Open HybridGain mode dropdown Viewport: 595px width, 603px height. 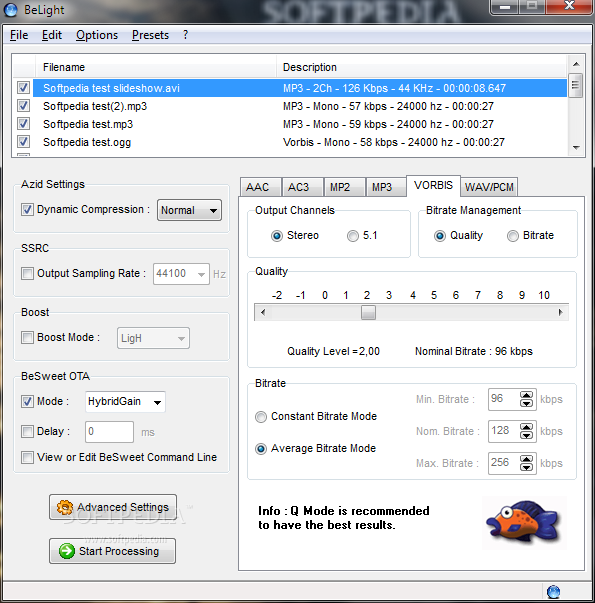tap(125, 402)
